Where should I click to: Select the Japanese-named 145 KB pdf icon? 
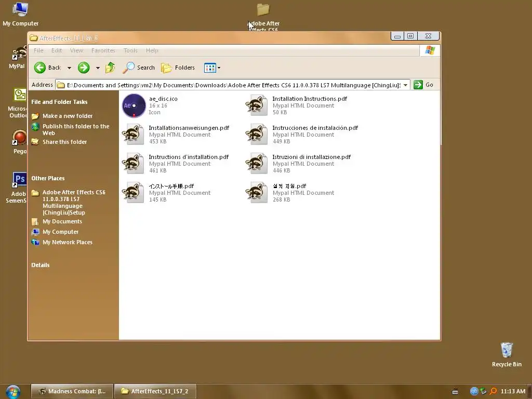(x=133, y=193)
